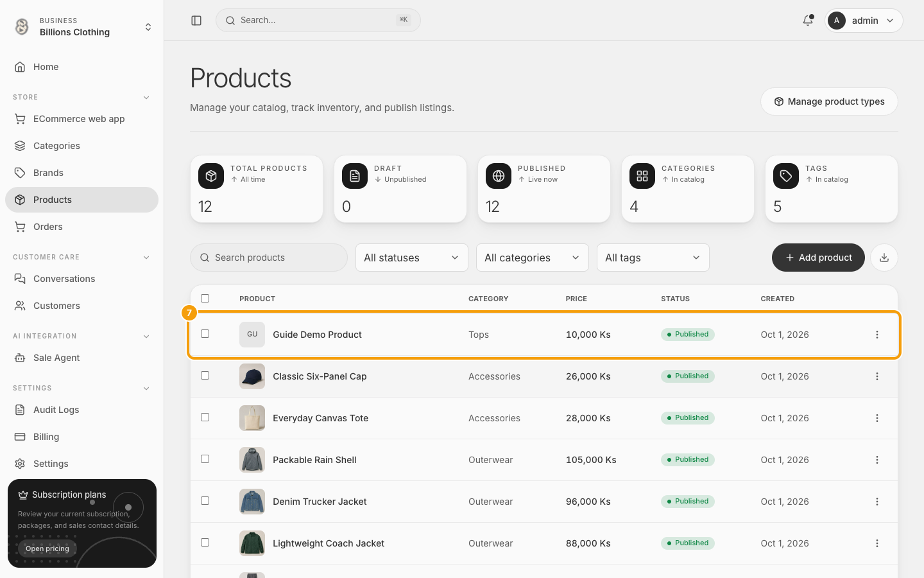
Task: Click Manage product types
Action: (x=829, y=101)
